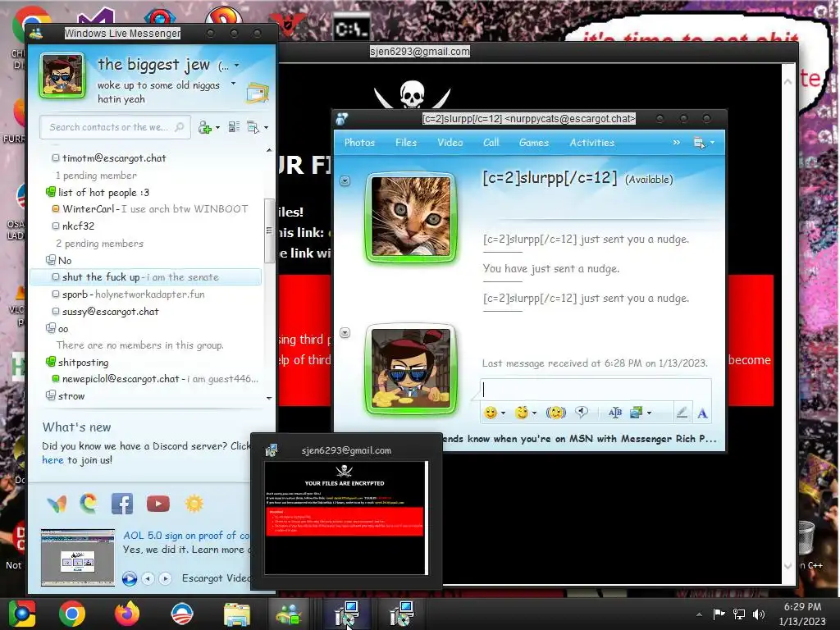Change chat font via AB icon
The height and width of the screenshot is (630, 840).
pyautogui.click(x=615, y=412)
